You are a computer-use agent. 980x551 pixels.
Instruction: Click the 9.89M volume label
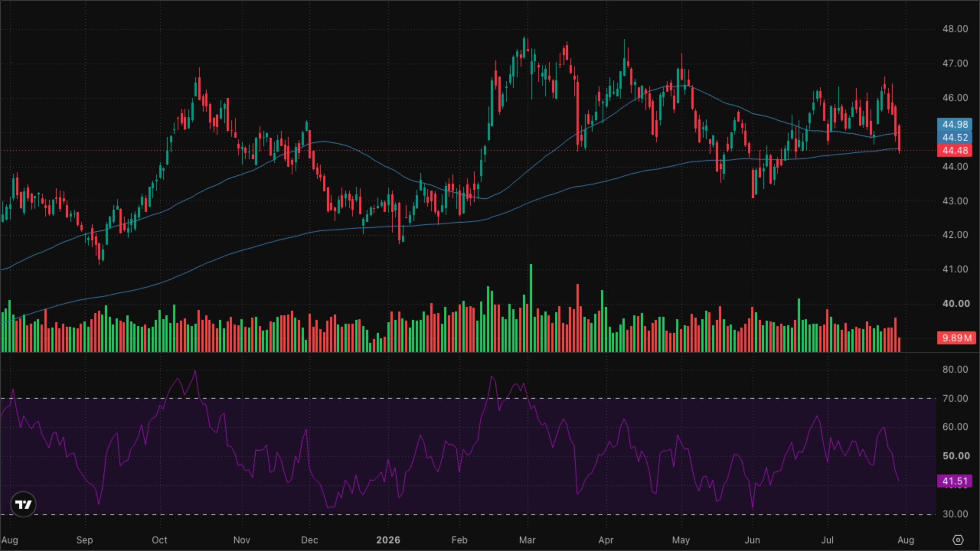click(956, 338)
